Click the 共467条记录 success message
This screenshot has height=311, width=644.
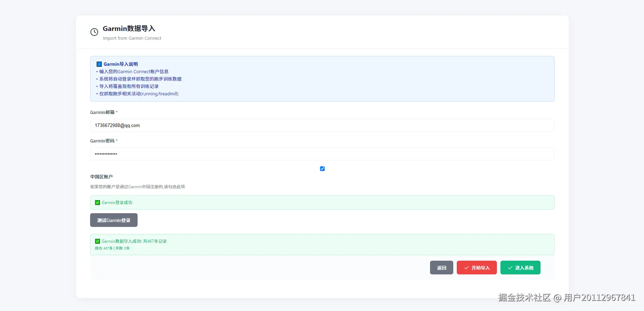[134, 241]
